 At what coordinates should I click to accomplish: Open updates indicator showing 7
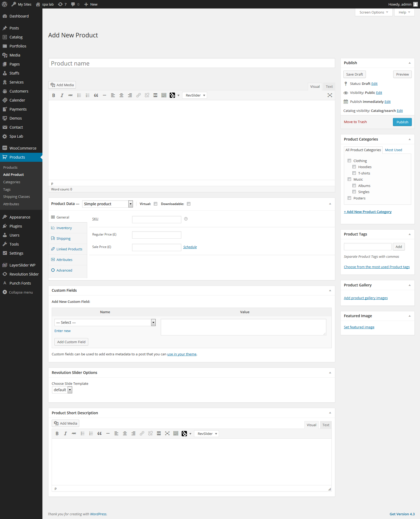(x=62, y=4)
